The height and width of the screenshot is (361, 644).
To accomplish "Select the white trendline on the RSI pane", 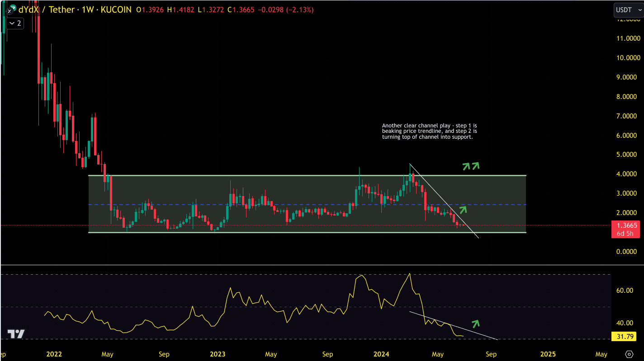I will point(454,325).
